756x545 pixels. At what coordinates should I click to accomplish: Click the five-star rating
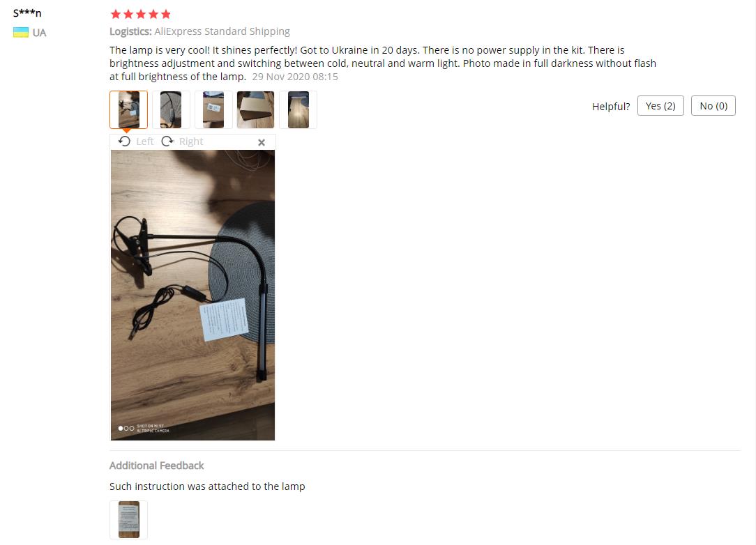tap(141, 14)
